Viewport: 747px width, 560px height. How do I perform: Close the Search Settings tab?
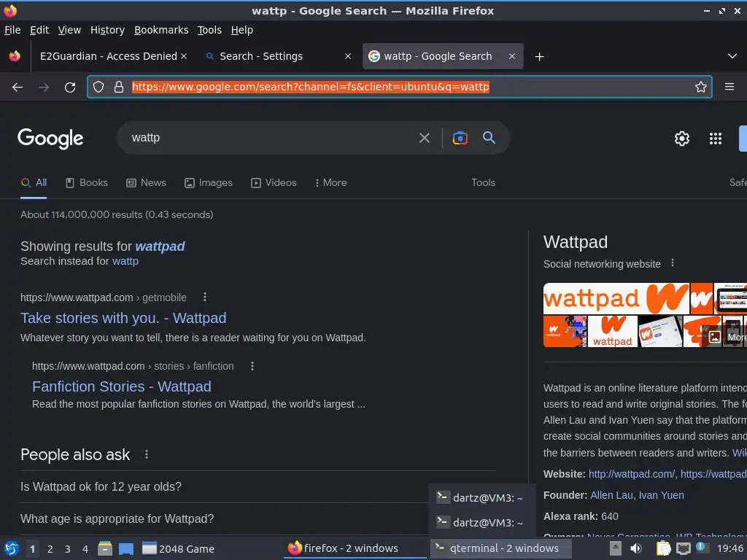[348, 56]
